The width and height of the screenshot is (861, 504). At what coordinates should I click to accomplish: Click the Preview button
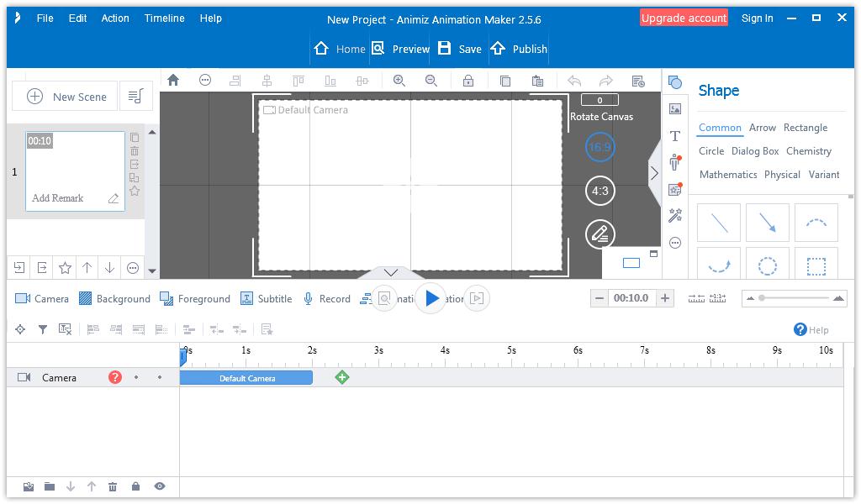(401, 49)
